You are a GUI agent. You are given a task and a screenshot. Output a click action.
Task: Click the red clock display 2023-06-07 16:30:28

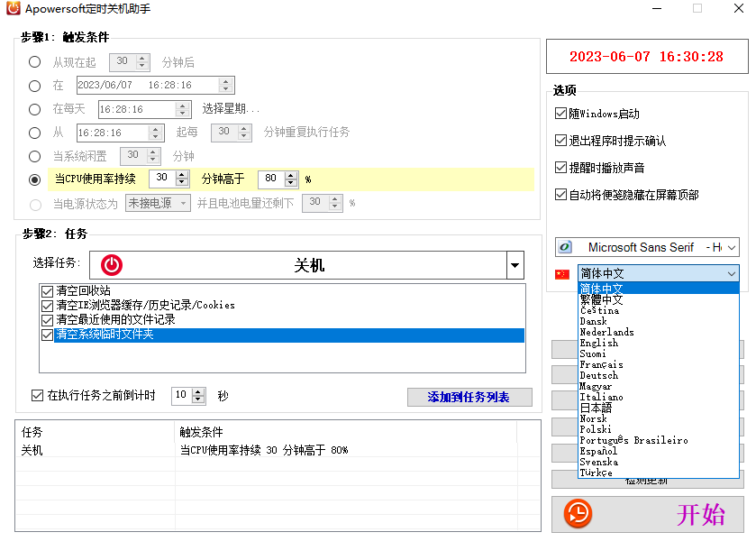pyautogui.click(x=647, y=57)
